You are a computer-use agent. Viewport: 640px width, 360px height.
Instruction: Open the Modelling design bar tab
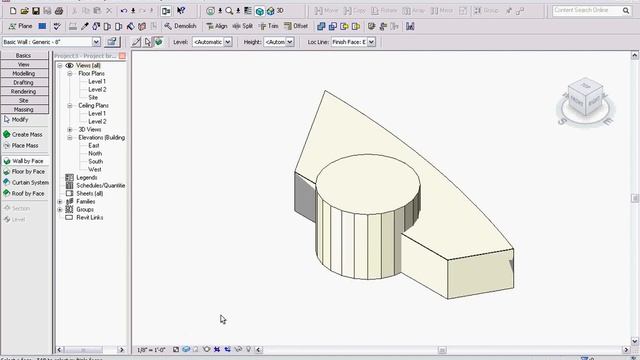pyautogui.click(x=24, y=73)
